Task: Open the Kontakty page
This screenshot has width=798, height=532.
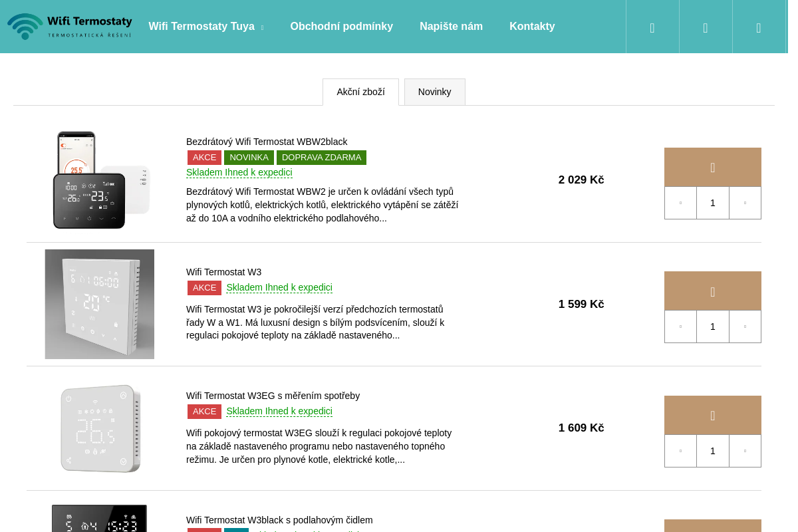Action: (x=532, y=27)
